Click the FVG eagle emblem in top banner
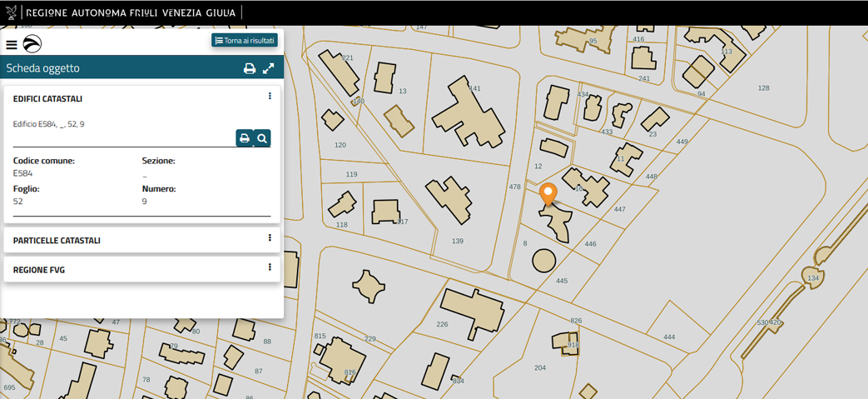Screen dimensions: 868x399 11,12
